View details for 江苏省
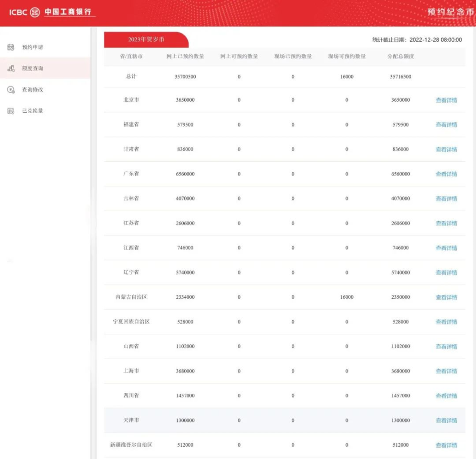Viewport: 476px width, 459px height. pos(446,223)
